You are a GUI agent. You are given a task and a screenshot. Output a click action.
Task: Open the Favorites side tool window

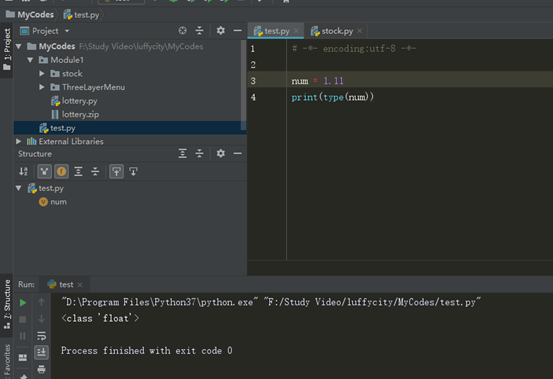[7, 360]
